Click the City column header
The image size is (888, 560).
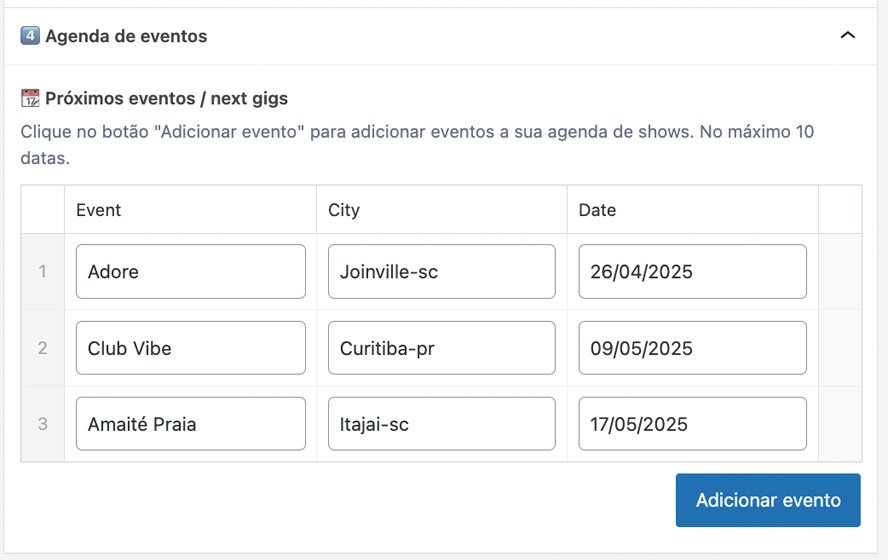coord(344,210)
